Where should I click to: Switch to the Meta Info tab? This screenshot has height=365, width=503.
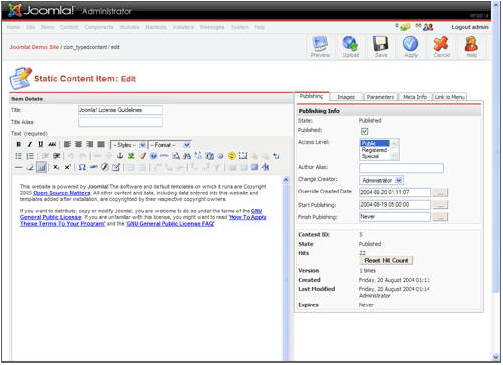415,97
